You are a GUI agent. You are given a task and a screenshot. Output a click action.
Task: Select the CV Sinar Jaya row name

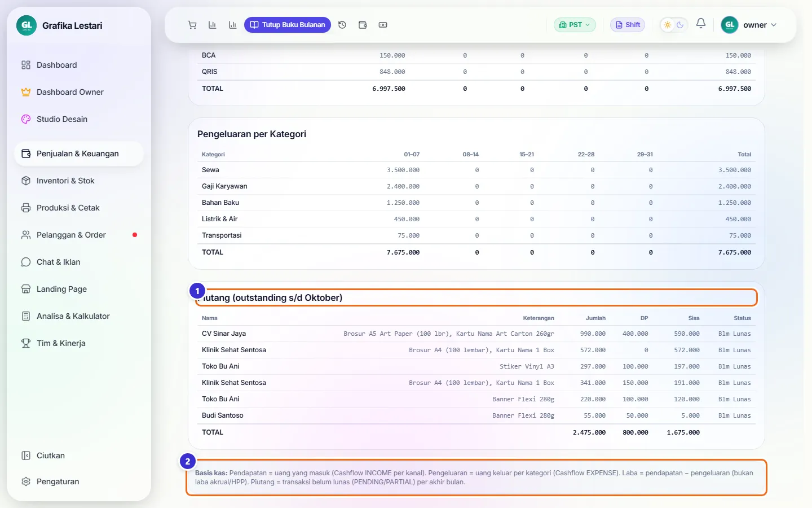pos(224,334)
